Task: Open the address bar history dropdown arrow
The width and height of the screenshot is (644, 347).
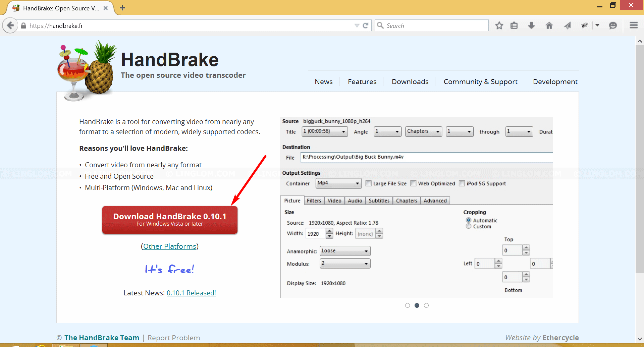Action: coord(357,25)
